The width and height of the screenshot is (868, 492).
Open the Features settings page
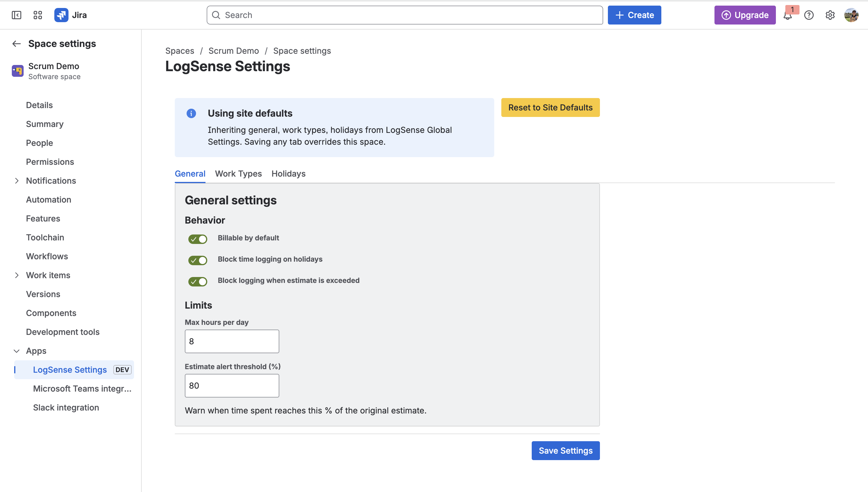point(43,219)
